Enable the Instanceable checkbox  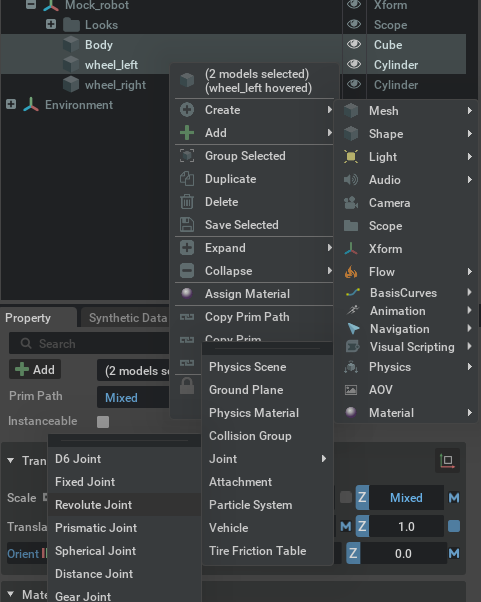[103, 422]
